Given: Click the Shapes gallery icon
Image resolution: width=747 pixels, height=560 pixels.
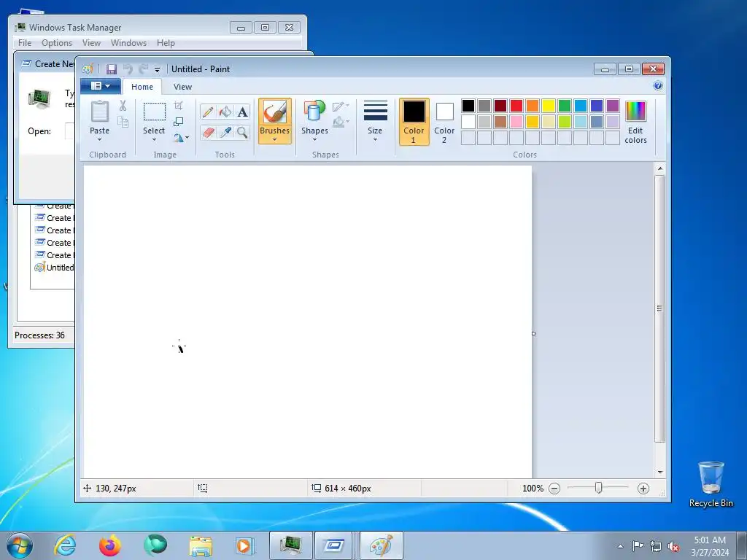Looking at the screenshot, I should (314, 111).
